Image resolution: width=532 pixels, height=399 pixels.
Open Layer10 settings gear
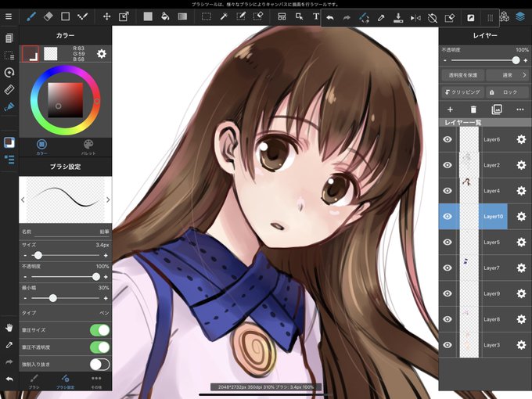[x=521, y=217]
